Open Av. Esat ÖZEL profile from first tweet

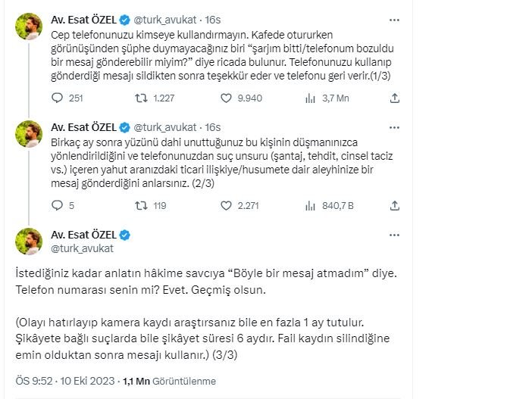[x=84, y=20]
